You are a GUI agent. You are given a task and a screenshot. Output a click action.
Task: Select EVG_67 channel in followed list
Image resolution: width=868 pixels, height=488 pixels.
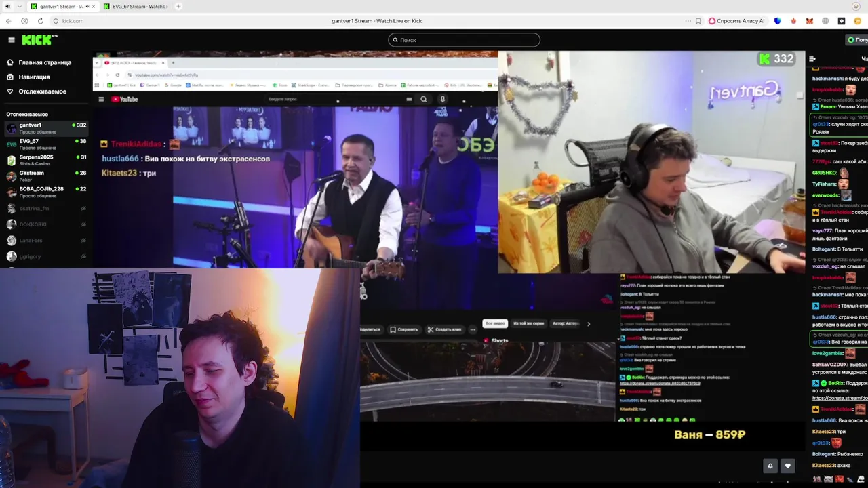(x=46, y=144)
